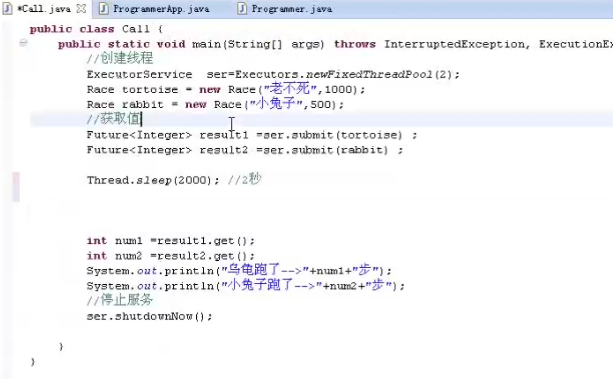Screen dimensions: 613x379
Task: Click the Java file icon on ProgrammerApp.java tab
Action: pyautogui.click(x=104, y=9)
